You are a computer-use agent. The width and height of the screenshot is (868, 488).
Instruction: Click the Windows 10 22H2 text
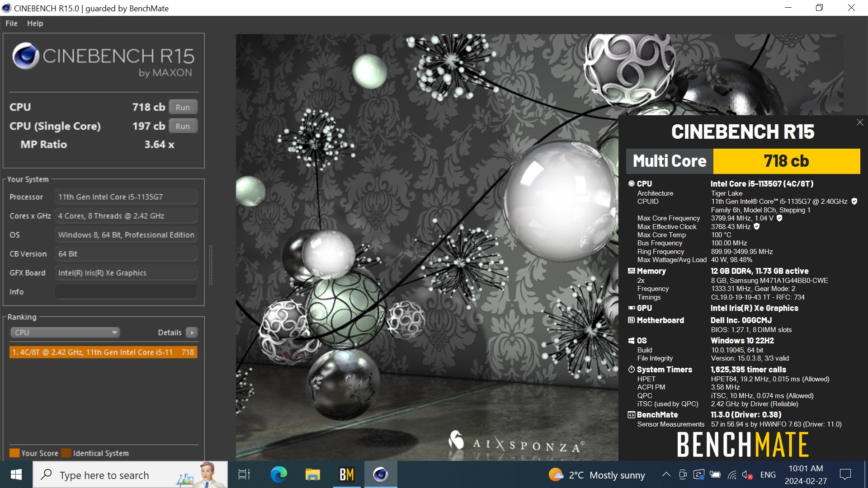point(742,341)
